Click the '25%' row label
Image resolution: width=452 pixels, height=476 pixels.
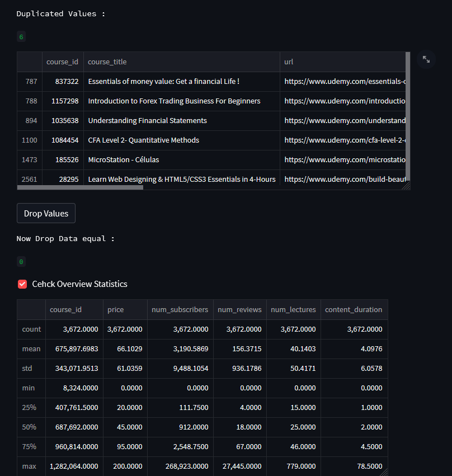[x=31, y=408]
